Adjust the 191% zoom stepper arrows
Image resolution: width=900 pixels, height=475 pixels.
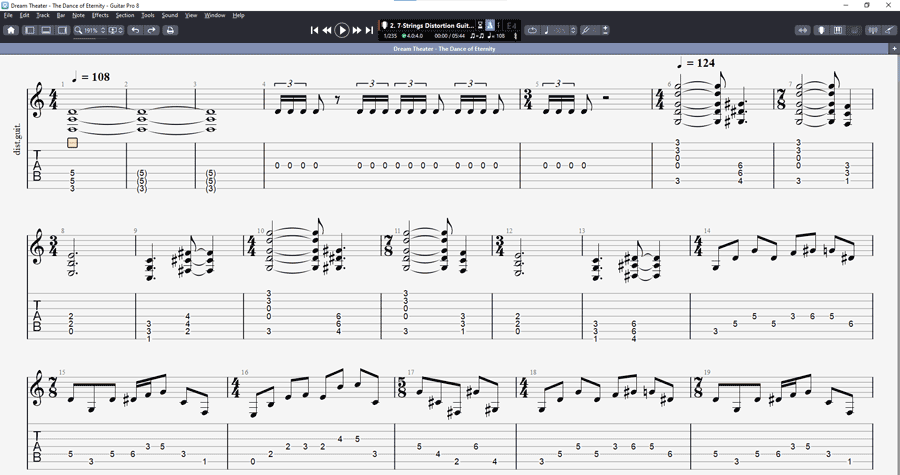103,30
